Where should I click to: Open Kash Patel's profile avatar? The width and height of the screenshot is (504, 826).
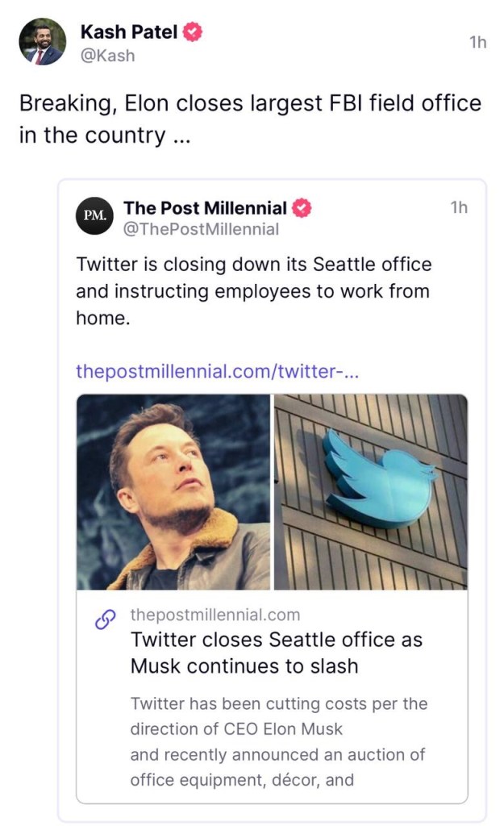[x=43, y=42]
